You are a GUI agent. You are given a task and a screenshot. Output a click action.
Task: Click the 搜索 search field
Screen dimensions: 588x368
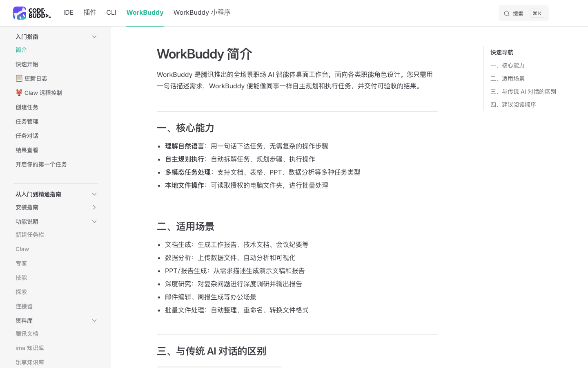(x=523, y=13)
